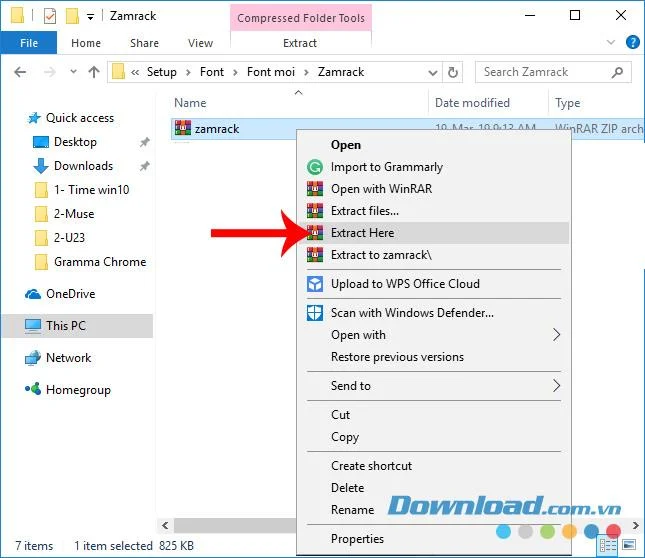Sort by the Type column header
Viewport: 645px width, 558px height.
click(568, 103)
